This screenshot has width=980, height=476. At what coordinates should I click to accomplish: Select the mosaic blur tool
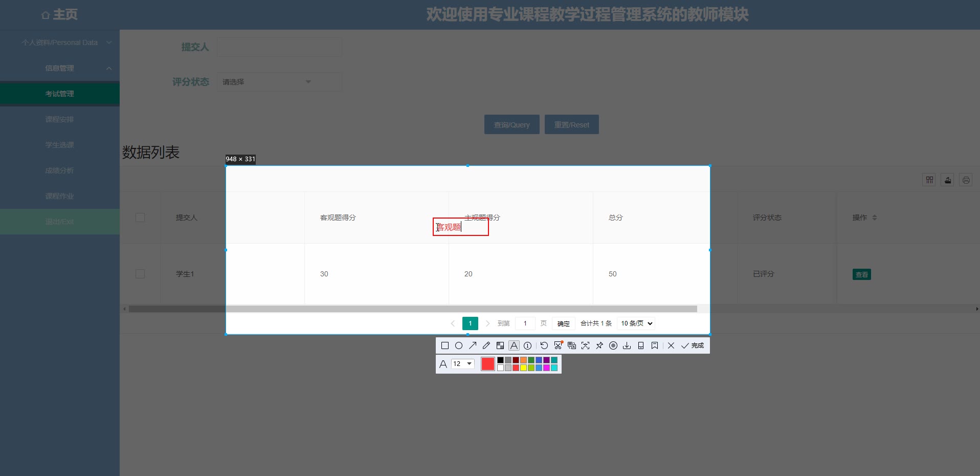point(500,345)
